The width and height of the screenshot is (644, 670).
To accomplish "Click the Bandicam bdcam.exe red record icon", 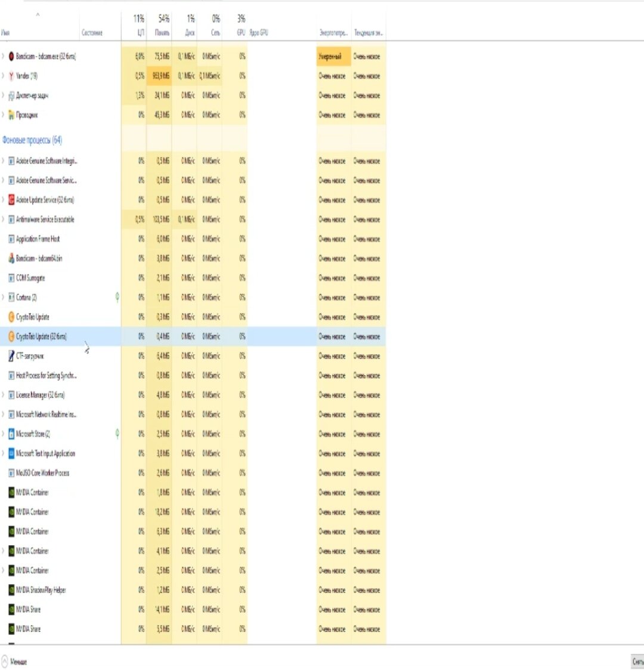I will coord(11,57).
